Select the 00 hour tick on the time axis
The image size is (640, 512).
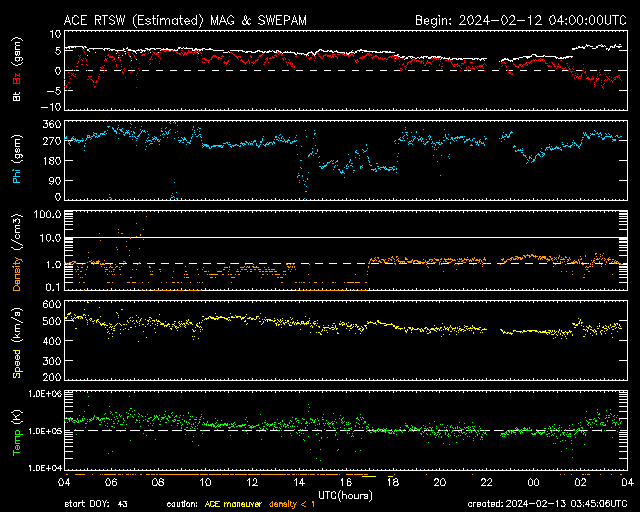533,482
